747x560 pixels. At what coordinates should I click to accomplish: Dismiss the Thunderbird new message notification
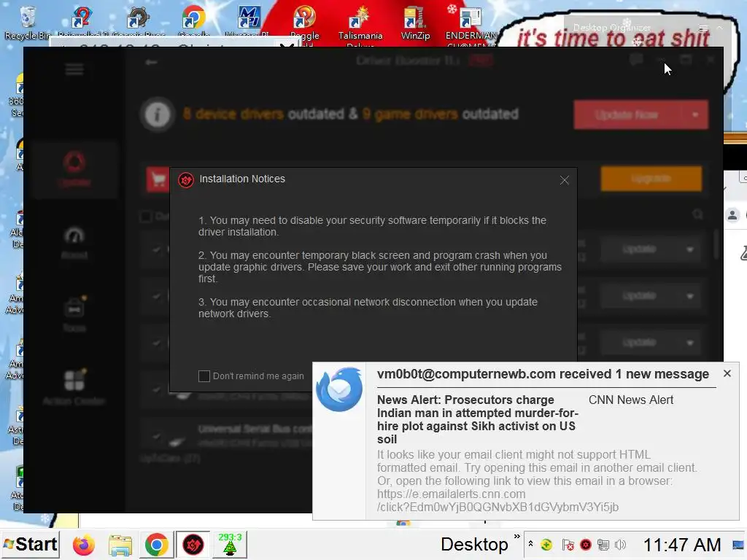point(727,373)
